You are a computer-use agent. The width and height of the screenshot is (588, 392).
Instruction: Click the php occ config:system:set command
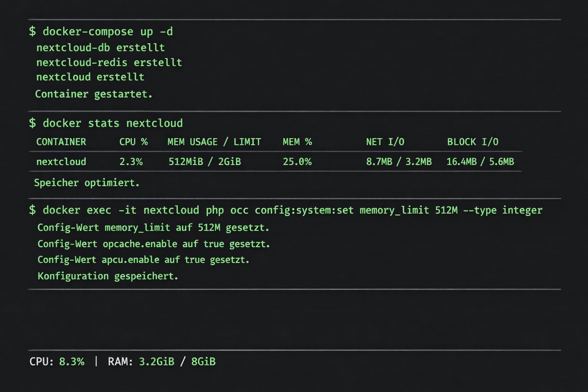click(285, 210)
